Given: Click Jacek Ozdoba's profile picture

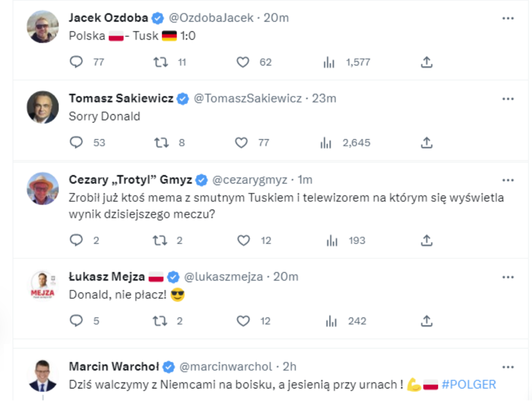Looking at the screenshot, I should click(42, 26).
